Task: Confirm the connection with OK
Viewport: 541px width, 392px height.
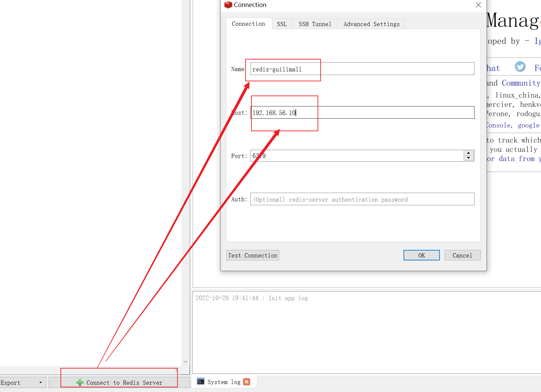Action: 422,255
